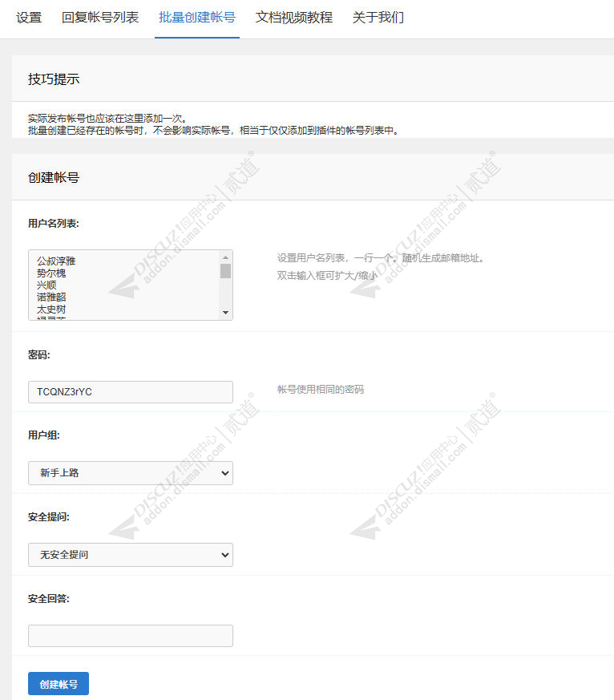Click the tip line 实际发布帐号也应该在这里添加一次
The width and height of the screenshot is (614, 700).
tap(107, 119)
